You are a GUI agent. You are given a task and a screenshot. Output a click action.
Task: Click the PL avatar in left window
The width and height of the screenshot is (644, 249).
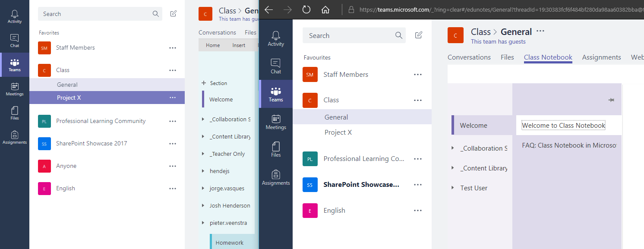click(x=44, y=121)
